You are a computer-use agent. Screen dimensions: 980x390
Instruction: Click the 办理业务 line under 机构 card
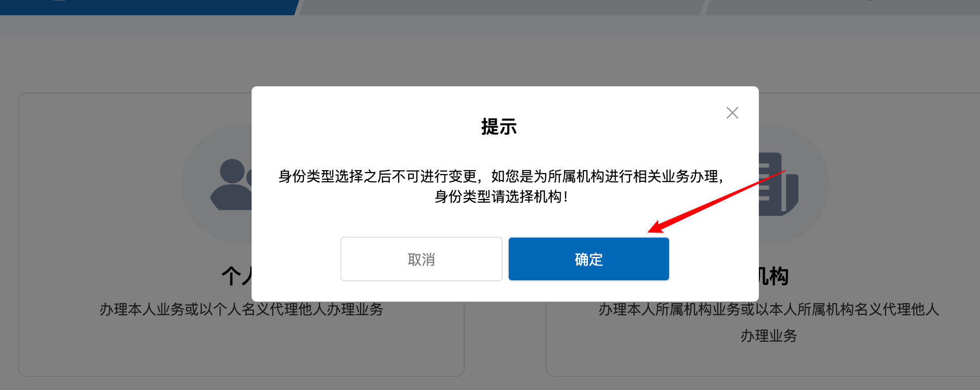click(768, 336)
